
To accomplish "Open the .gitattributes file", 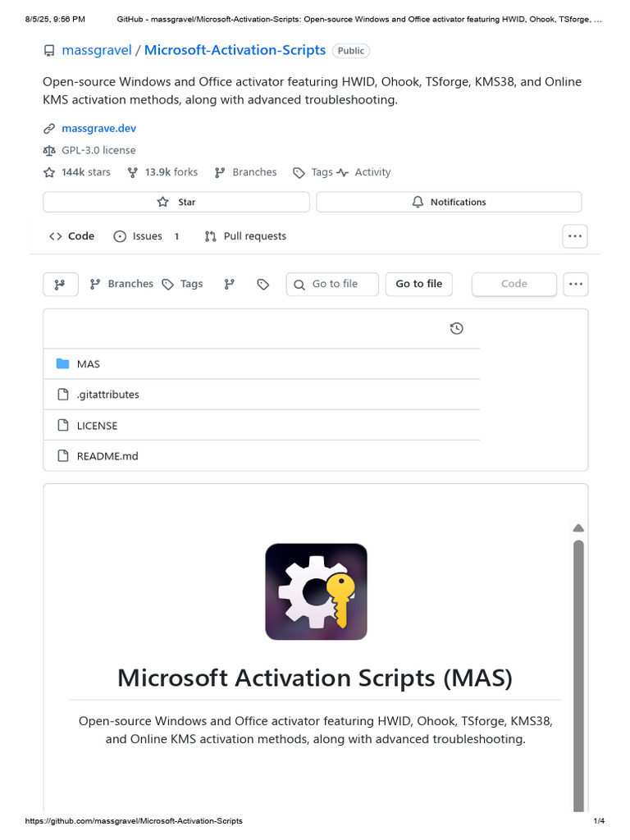I will [x=107, y=395].
